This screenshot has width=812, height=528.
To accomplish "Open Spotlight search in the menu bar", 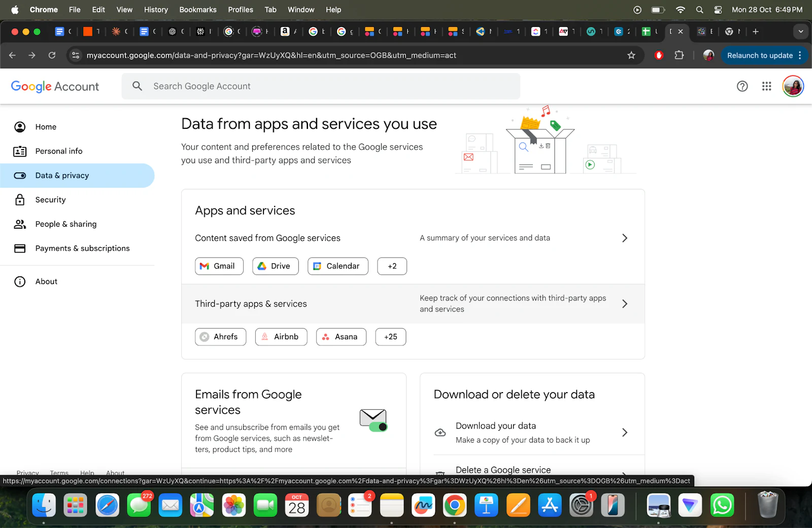I will [699, 10].
